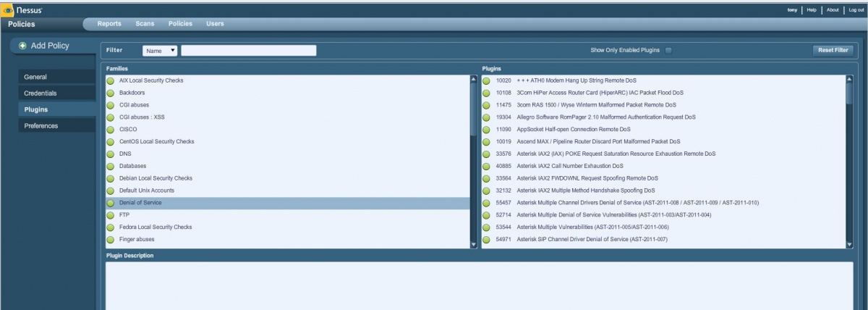Screen dimensions: 868x310
Task: Open the Reports tab
Action: [109, 24]
